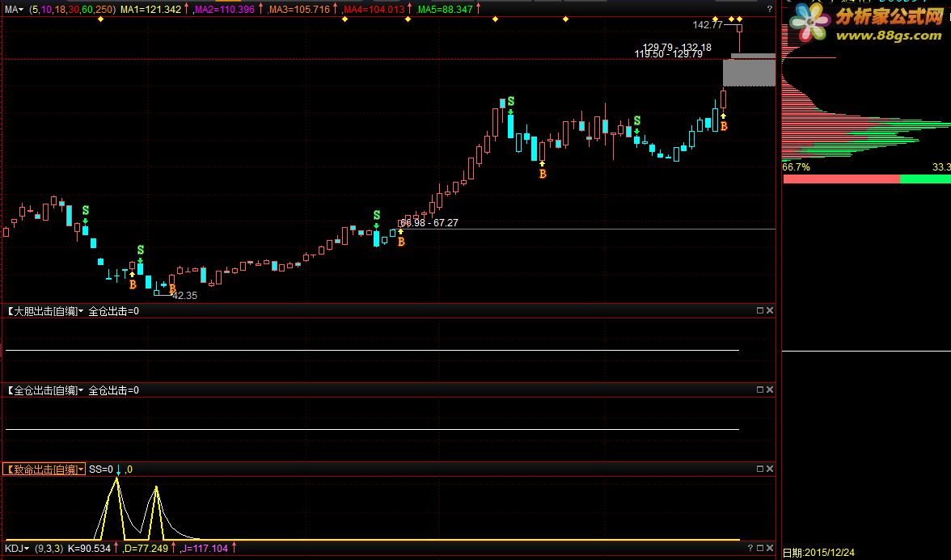This screenshot has height=560, width=951.
Task: Click the K=90.534 value
Action: pyautogui.click(x=89, y=549)
